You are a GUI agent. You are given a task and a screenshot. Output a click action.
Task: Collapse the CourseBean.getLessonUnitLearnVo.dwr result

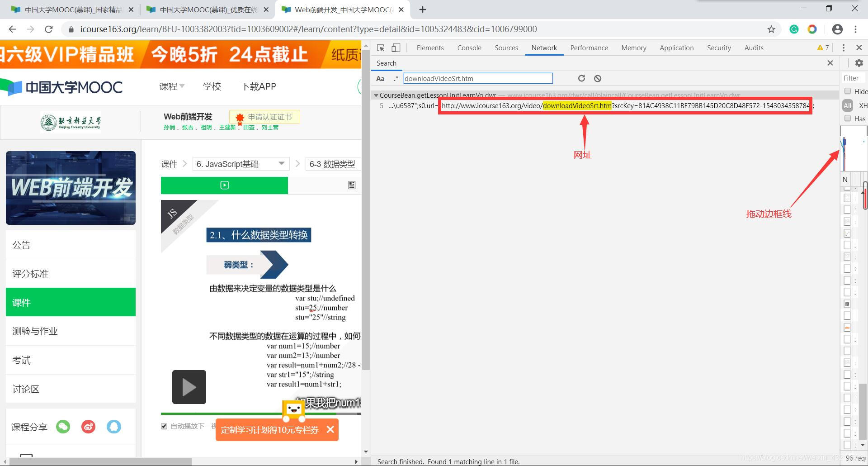376,95
